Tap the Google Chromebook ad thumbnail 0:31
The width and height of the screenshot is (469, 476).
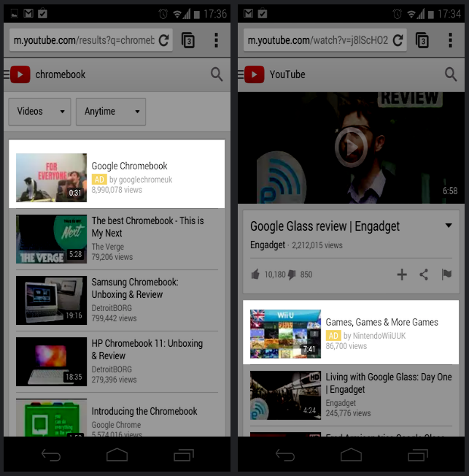51,177
